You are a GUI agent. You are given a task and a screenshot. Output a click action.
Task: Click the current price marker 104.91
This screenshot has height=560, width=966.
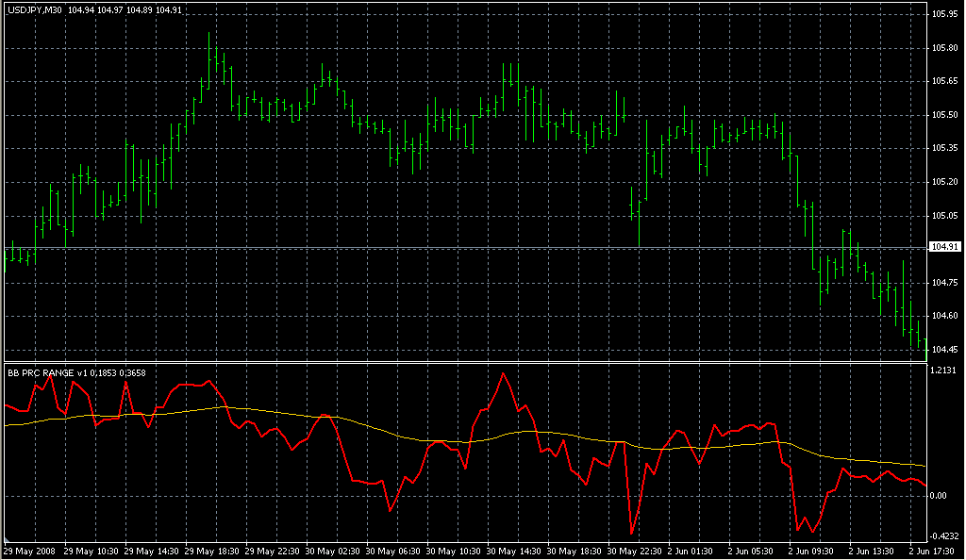[x=944, y=247]
